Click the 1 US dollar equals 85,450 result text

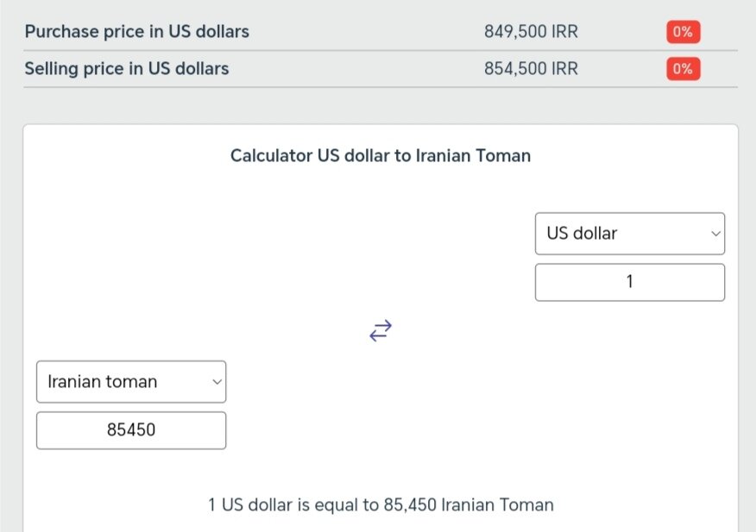[381, 504]
